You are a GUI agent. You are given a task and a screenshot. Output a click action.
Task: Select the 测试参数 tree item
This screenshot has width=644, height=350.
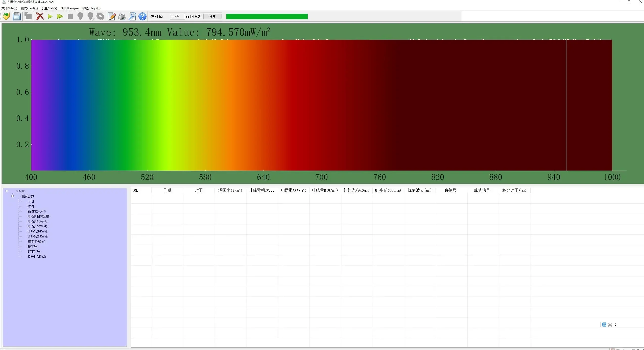pyautogui.click(x=28, y=196)
